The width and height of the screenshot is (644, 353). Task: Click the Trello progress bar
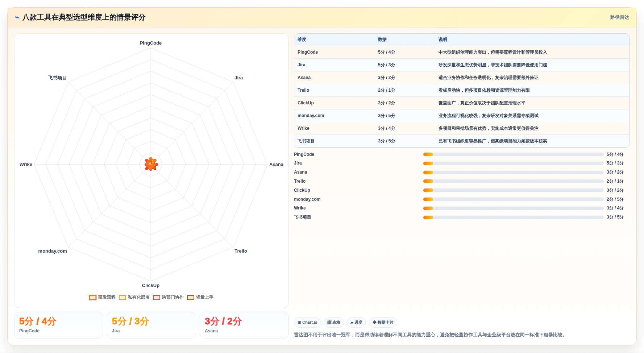click(x=514, y=181)
